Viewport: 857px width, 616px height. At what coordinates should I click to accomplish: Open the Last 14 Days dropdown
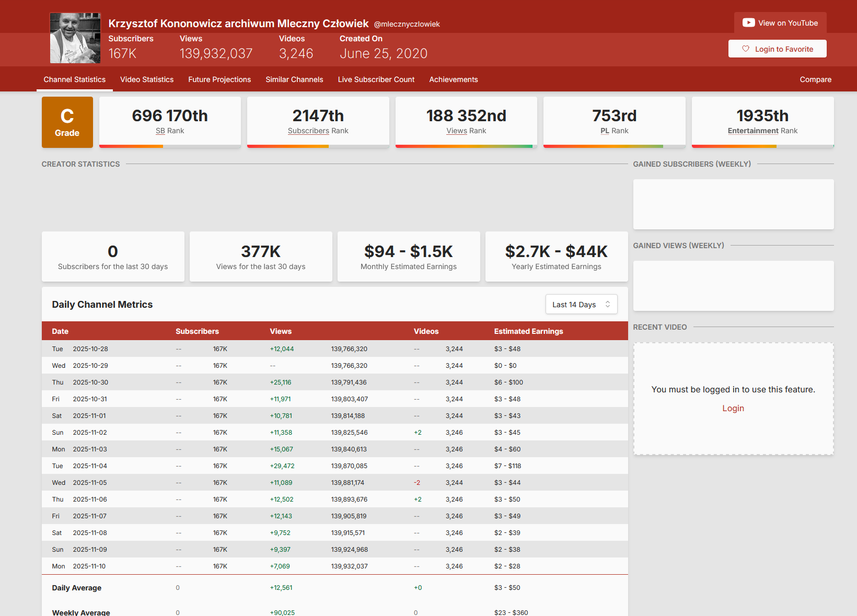pyautogui.click(x=574, y=305)
